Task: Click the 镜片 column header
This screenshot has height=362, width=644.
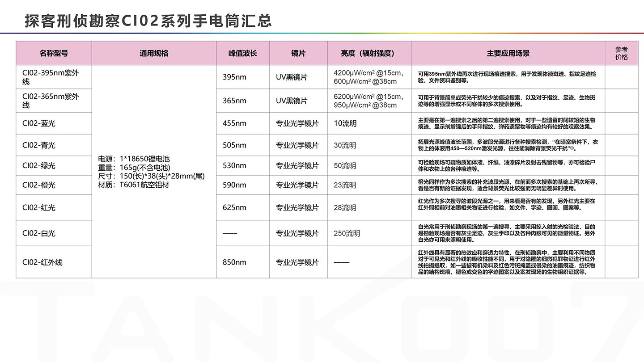Action: click(x=298, y=53)
